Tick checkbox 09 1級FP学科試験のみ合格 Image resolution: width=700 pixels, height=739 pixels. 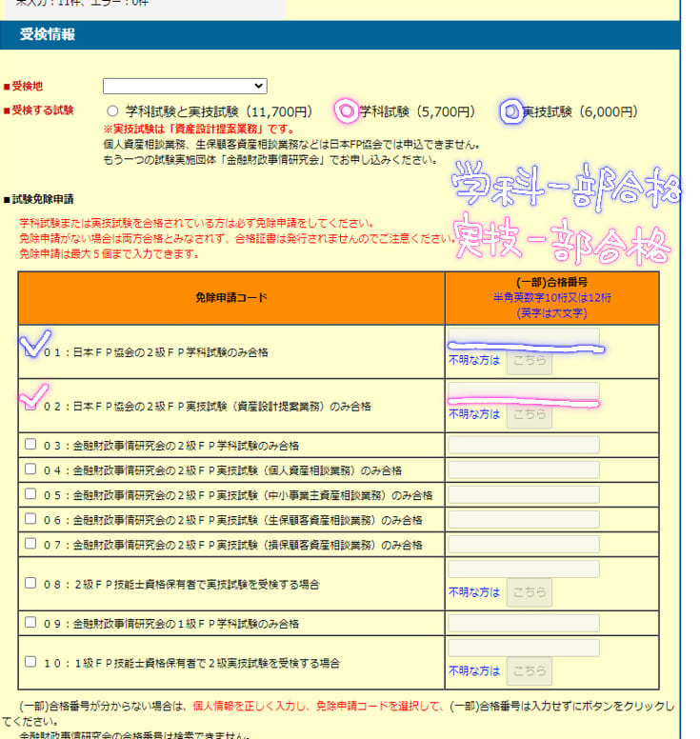(x=30, y=622)
